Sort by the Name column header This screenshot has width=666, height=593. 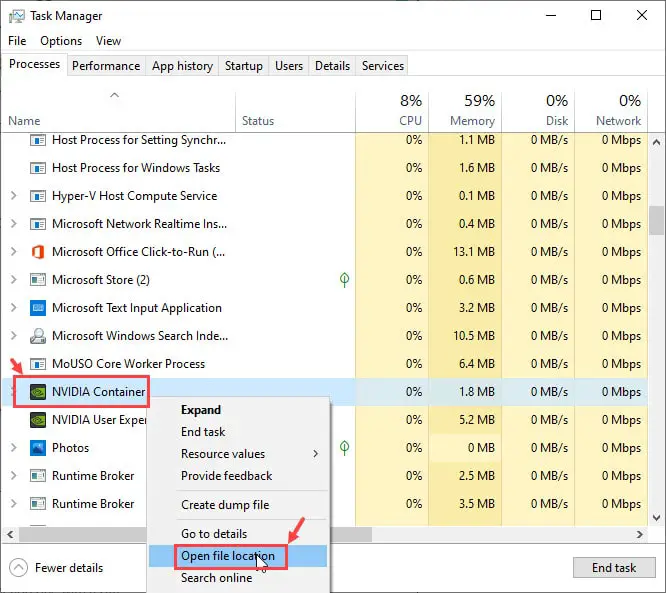tap(118, 110)
